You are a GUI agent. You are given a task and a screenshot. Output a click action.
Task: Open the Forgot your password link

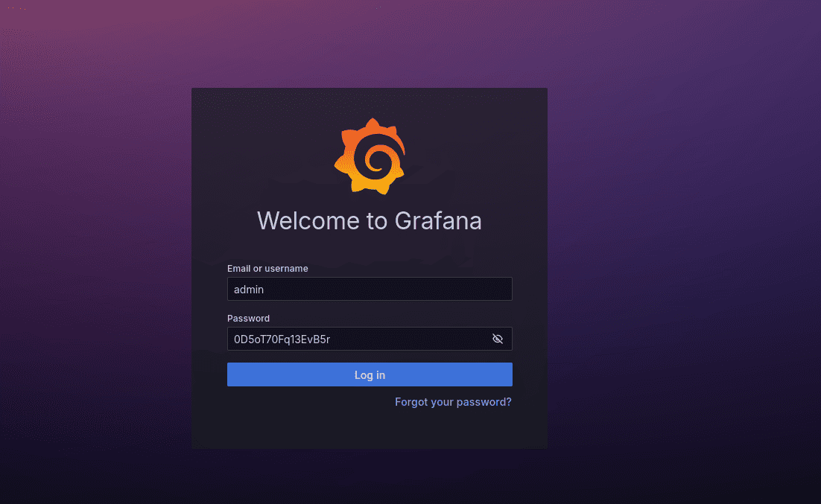(x=453, y=402)
